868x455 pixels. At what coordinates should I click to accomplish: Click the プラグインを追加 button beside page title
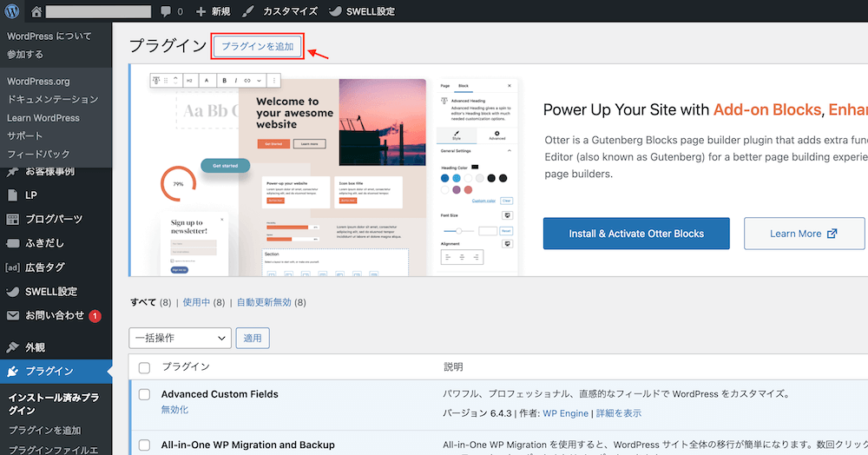point(258,47)
